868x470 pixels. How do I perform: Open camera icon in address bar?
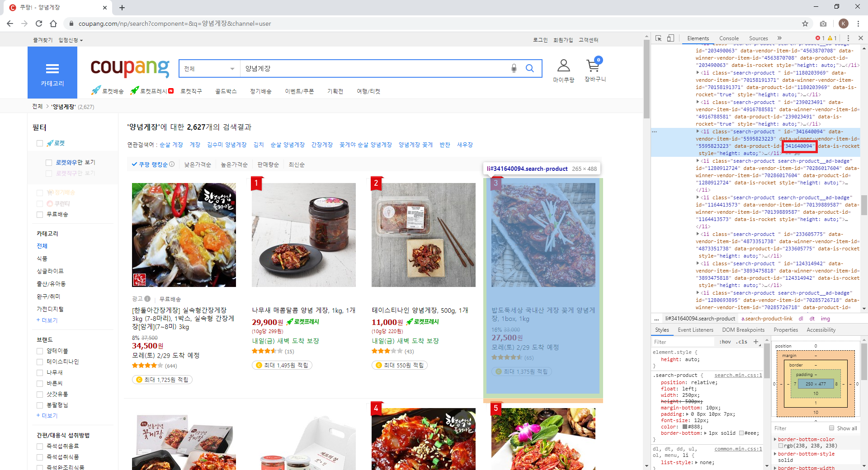(x=823, y=23)
